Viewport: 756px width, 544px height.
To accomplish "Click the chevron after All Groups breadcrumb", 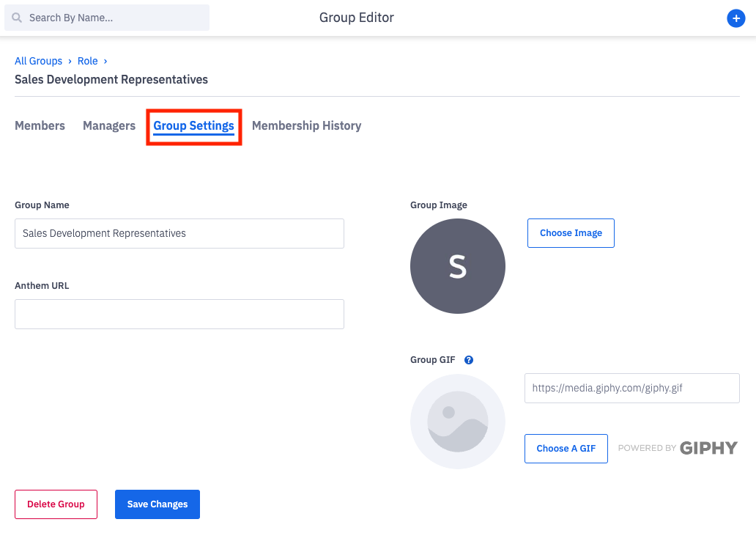I will tap(70, 61).
